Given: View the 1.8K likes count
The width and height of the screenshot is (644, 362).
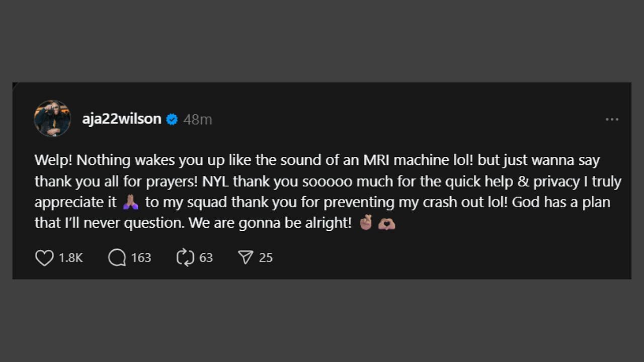Looking at the screenshot, I should point(70,258).
